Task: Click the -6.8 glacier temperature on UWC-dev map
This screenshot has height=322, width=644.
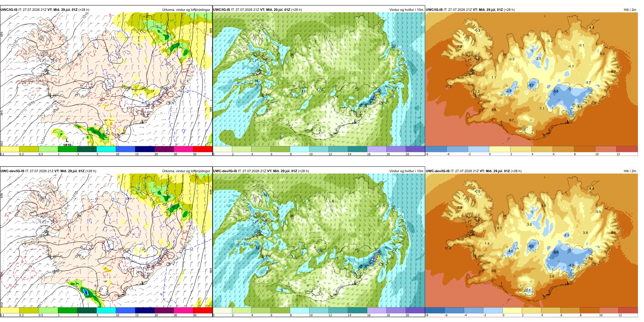Action: coord(556,253)
